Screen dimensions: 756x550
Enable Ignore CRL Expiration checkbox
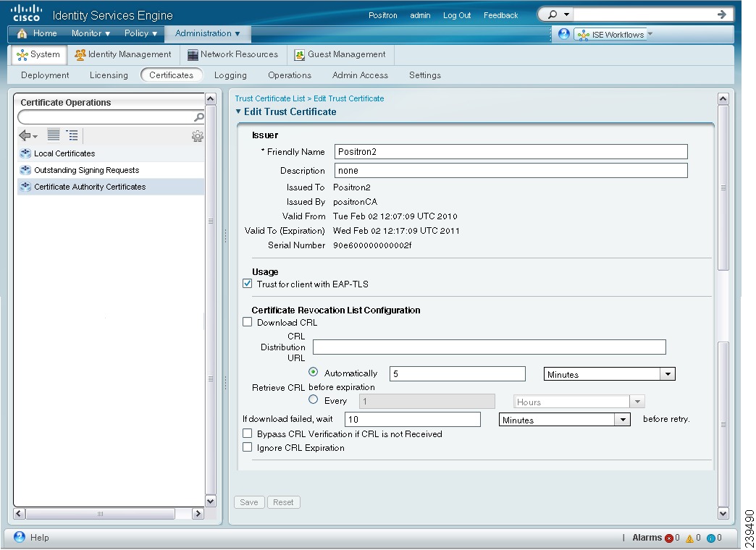(x=248, y=447)
